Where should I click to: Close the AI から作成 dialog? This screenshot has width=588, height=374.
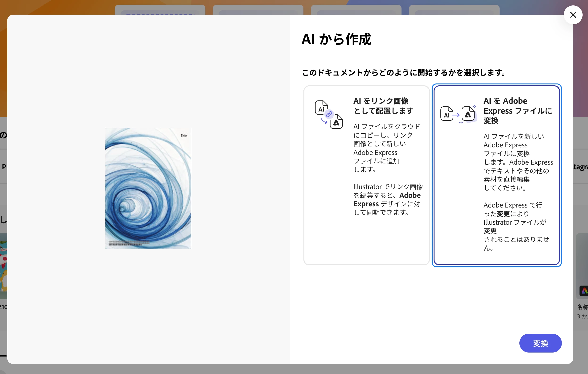tap(573, 15)
